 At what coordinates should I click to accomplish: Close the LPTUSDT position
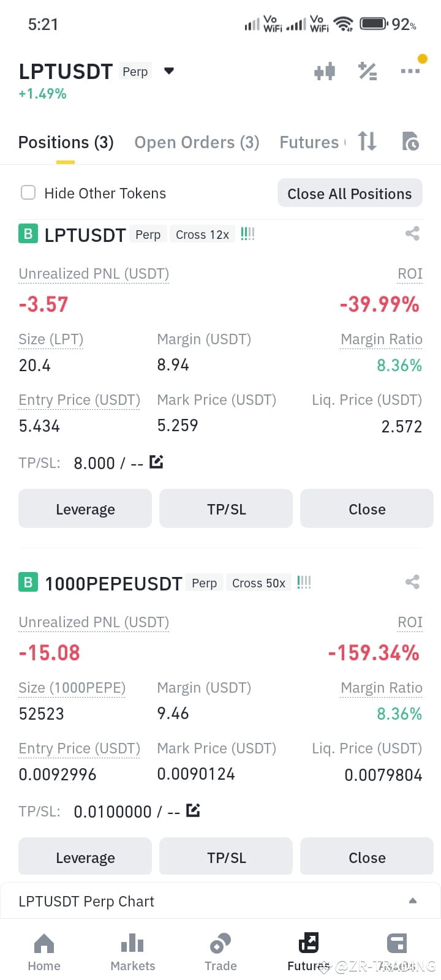click(367, 509)
